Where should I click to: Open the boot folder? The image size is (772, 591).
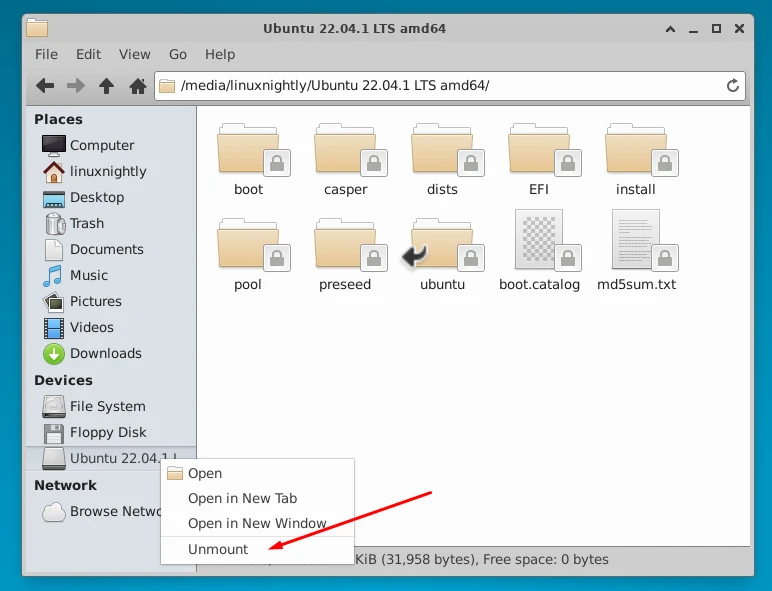click(x=248, y=160)
